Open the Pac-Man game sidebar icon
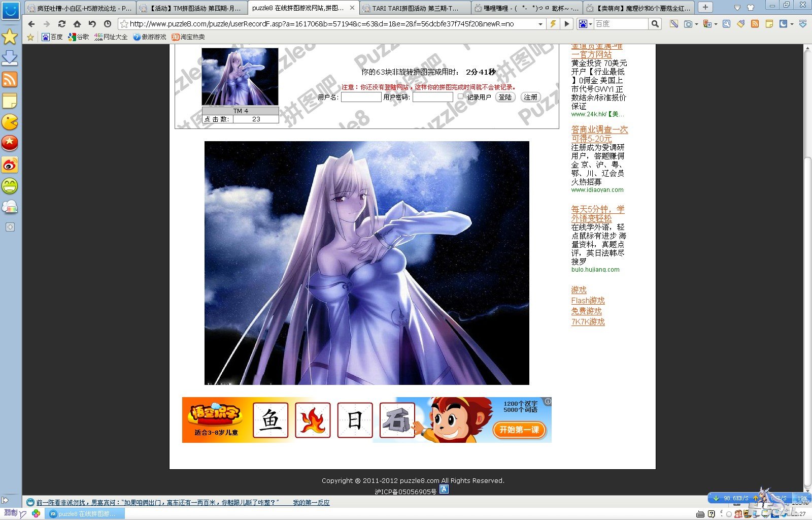 (10, 122)
